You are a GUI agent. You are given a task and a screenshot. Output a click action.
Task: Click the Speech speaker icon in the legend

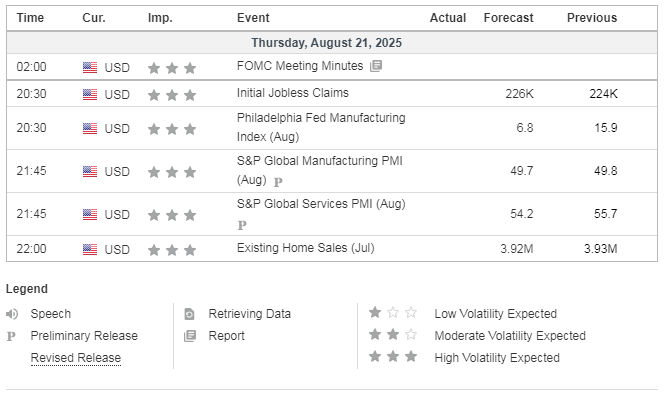tap(12, 314)
